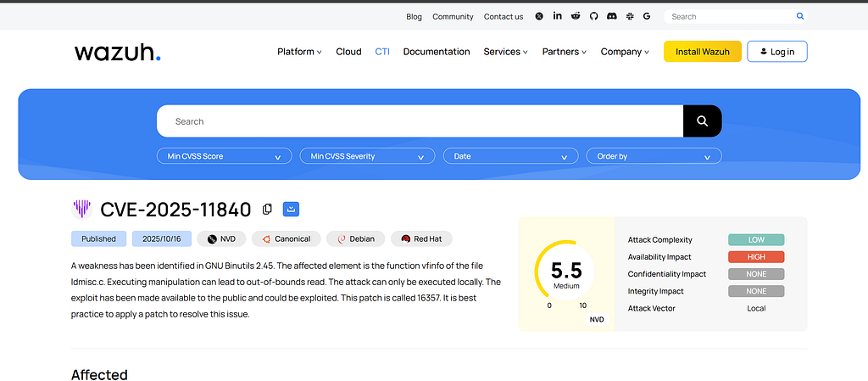Click the purple CVE logo icon
The height and width of the screenshot is (381, 868).
point(82,209)
